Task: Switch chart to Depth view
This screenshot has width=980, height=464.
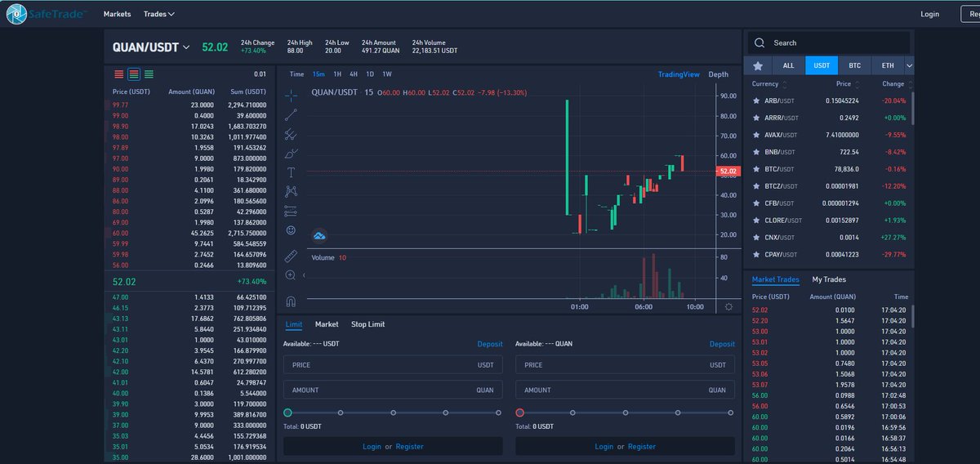Action: [x=719, y=74]
